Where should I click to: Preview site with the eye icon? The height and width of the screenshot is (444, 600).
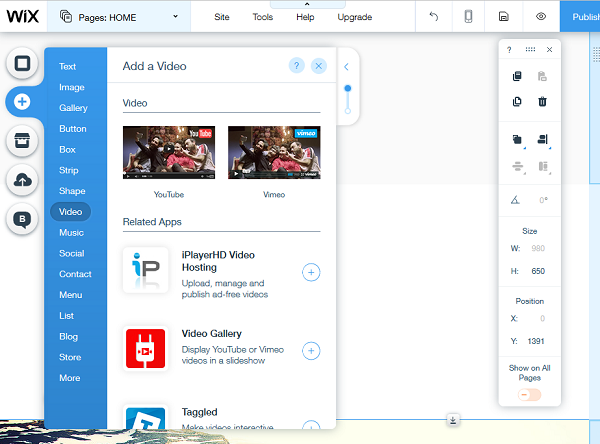pyautogui.click(x=541, y=16)
